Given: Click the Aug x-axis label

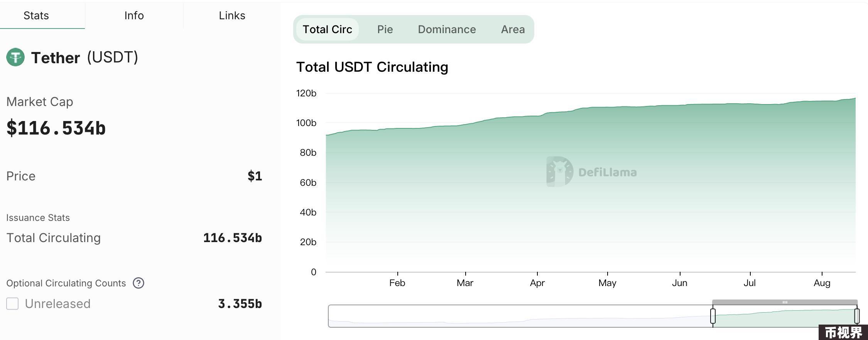Looking at the screenshot, I should point(822,283).
